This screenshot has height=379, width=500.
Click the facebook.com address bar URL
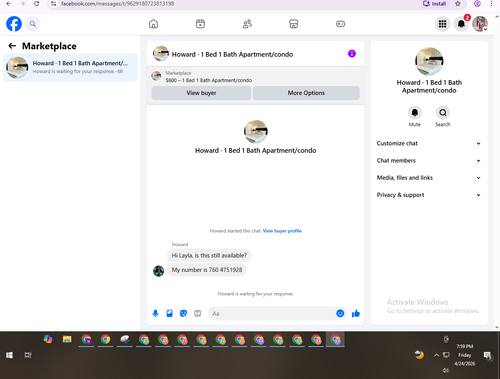[117, 4]
